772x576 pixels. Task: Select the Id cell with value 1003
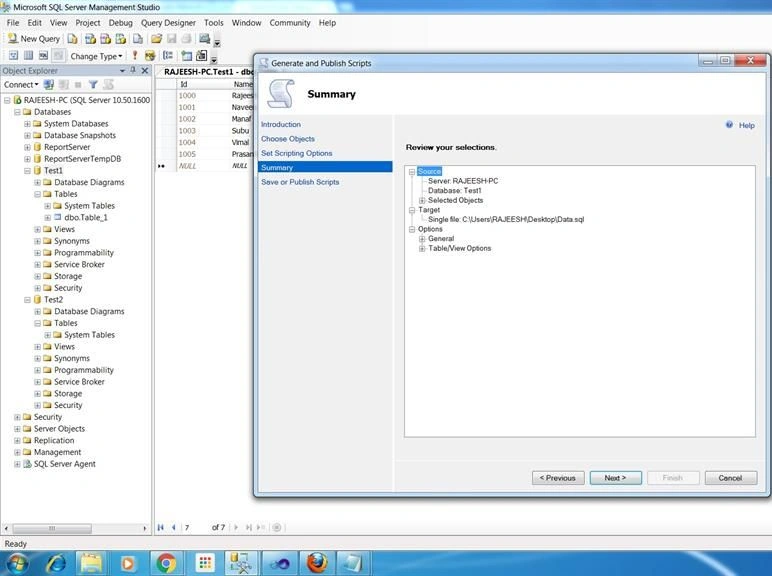click(204, 131)
